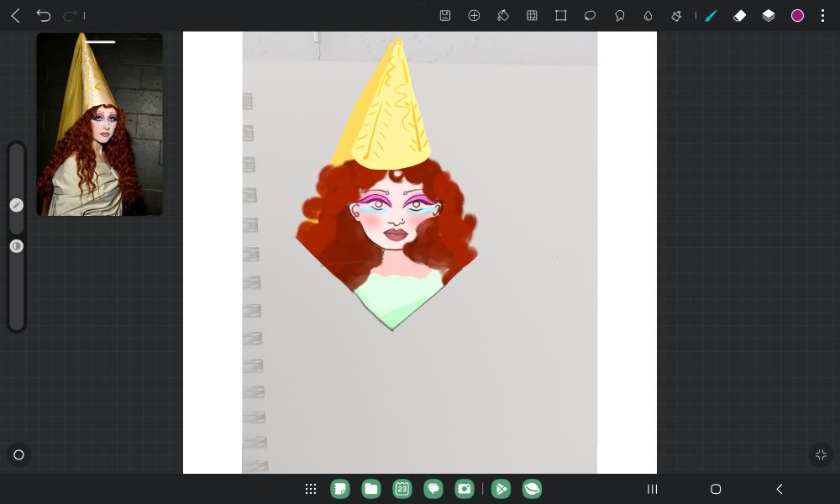This screenshot has width=840, height=504.
Task: Open the grid guides tool
Action: (x=532, y=15)
